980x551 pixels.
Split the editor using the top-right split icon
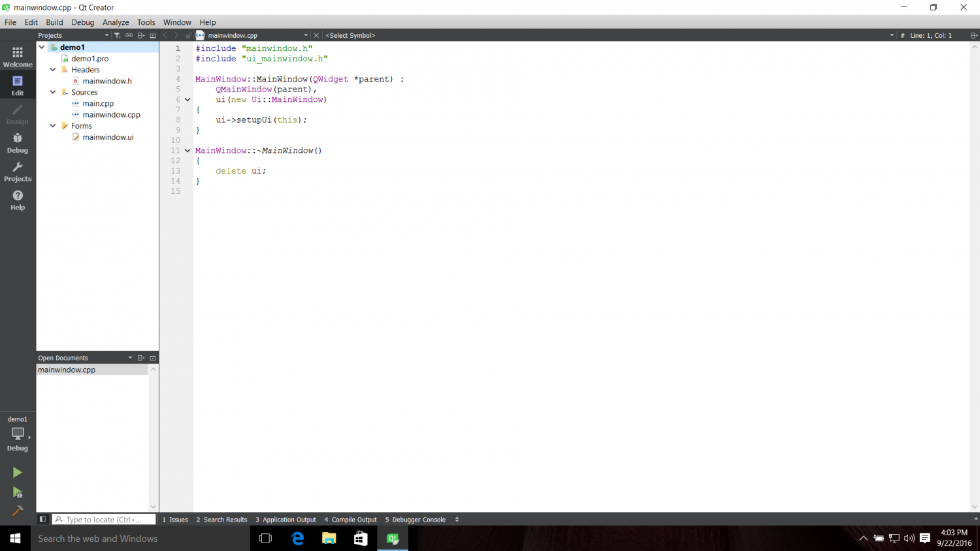click(x=973, y=35)
